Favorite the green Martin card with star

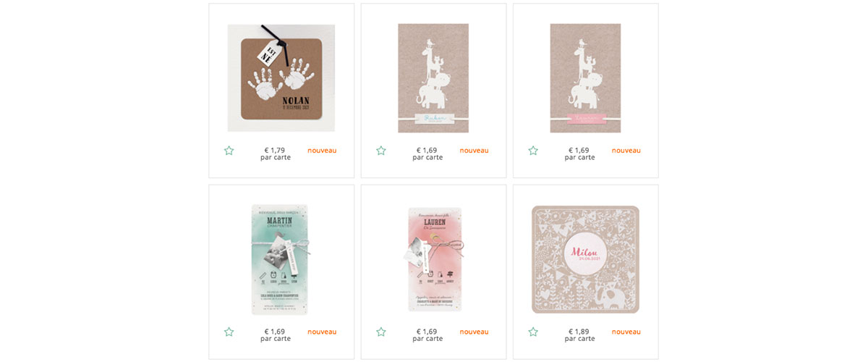click(x=229, y=332)
